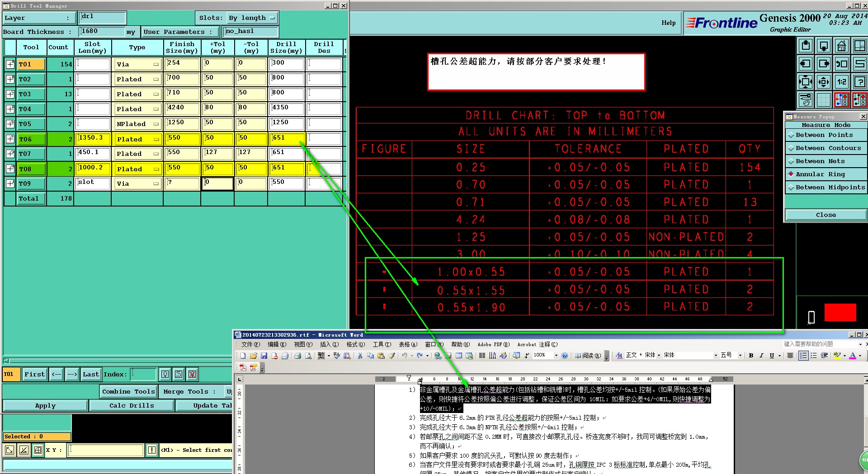Open the Type dropdown for tool T05 NPlated
868x474 pixels.
(x=138, y=124)
